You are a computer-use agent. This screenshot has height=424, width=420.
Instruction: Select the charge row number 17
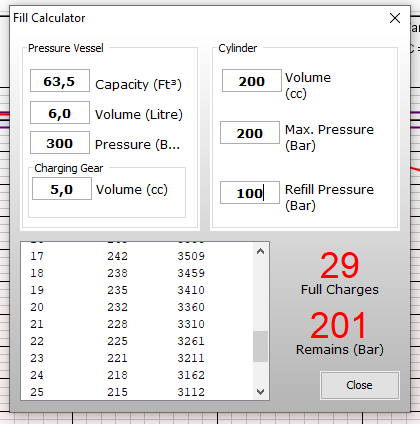[x=37, y=256]
